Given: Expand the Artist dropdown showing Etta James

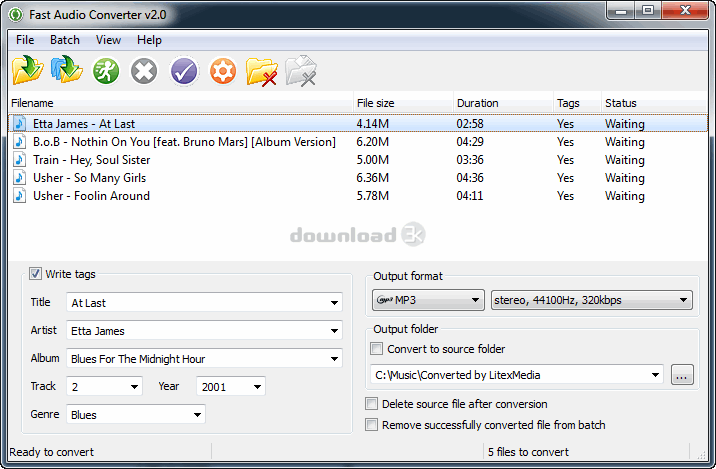Looking at the screenshot, I should click(x=334, y=331).
